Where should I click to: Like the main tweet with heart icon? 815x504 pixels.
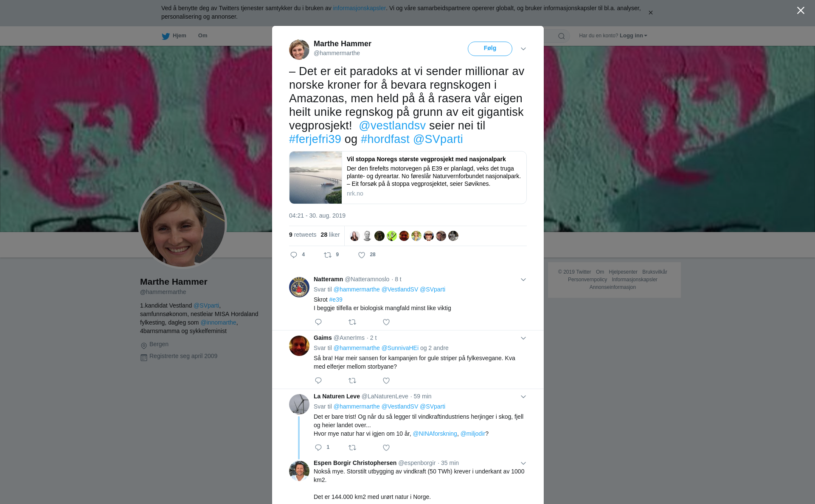[x=362, y=255]
